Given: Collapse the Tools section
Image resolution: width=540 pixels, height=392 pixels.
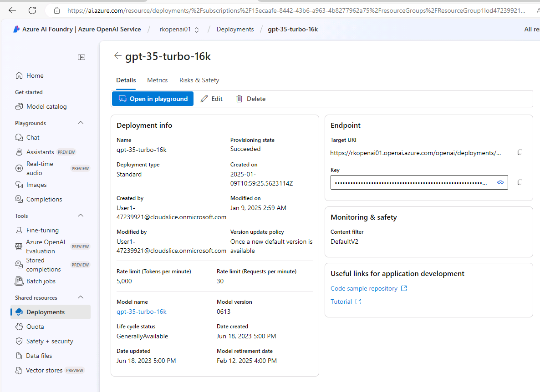Looking at the screenshot, I should tap(81, 216).
